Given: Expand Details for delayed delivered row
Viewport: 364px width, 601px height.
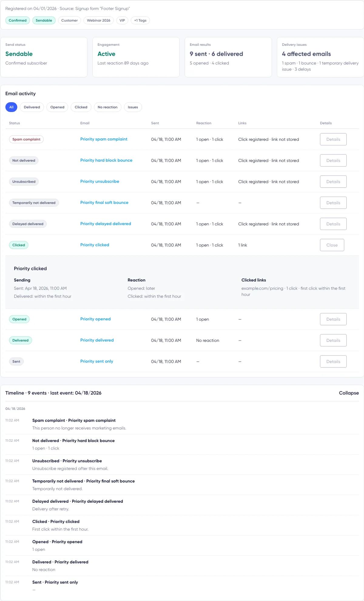Looking at the screenshot, I should click(x=333, y=224).
